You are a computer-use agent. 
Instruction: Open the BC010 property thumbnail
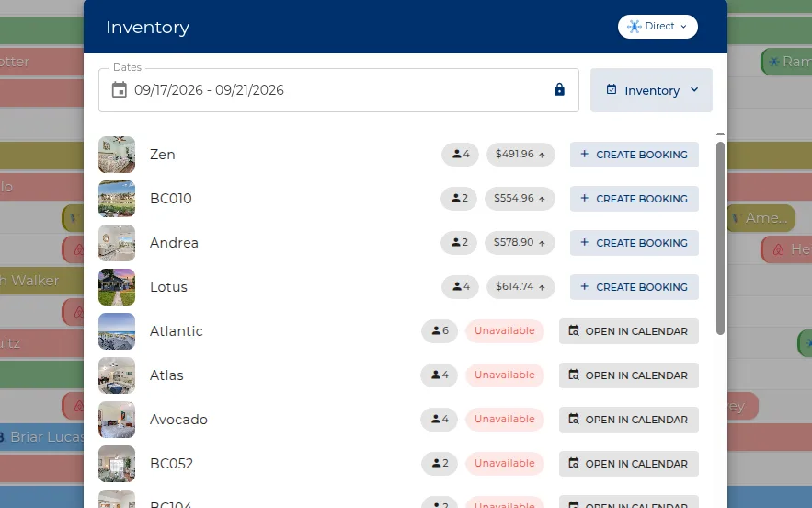(117, 199)
